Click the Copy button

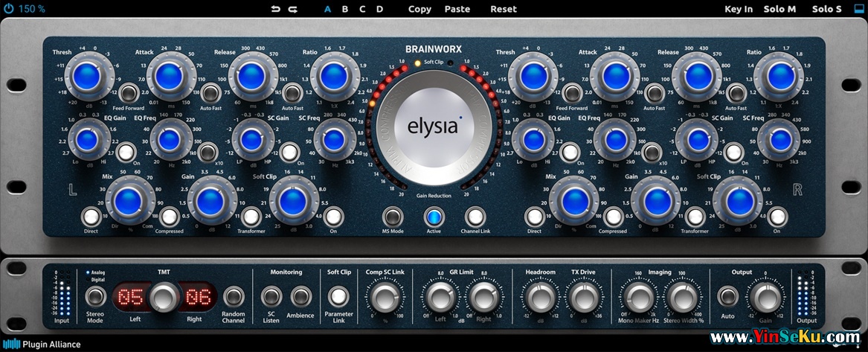click(419, 9)
